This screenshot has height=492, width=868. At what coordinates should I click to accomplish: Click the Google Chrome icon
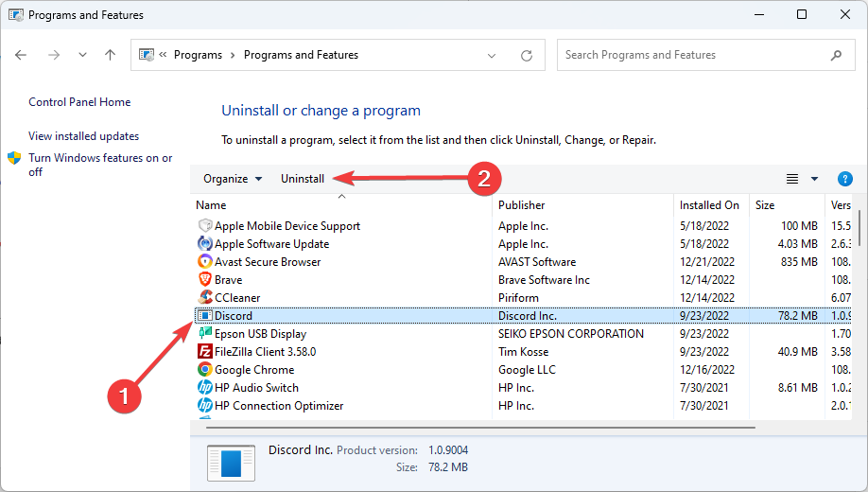pyautogui.click(x=205, y=370)
